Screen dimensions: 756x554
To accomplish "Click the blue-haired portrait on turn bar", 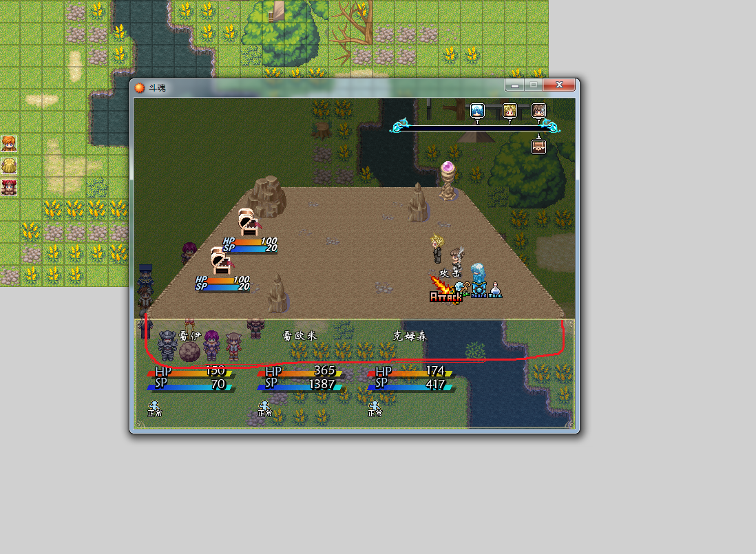I will 477,111.
